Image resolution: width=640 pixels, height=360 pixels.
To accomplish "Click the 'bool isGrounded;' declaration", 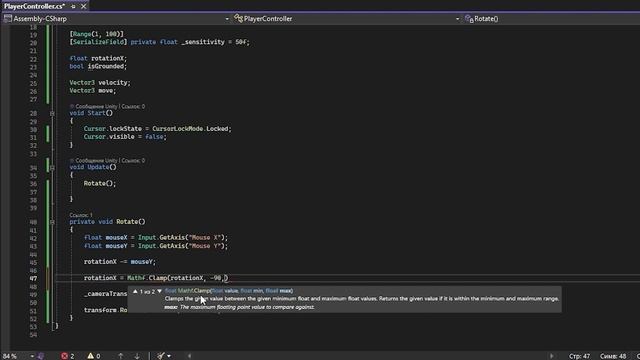I will click(x=98, y=66).
